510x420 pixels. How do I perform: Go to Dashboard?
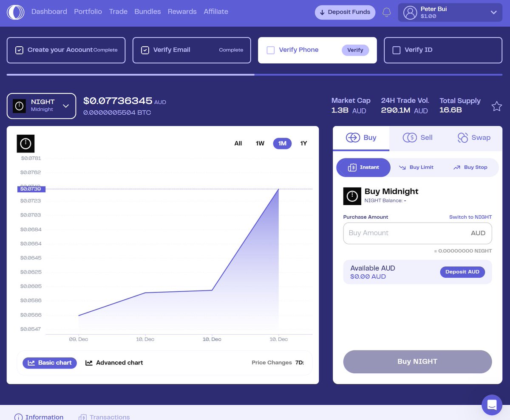pos(49,11)
